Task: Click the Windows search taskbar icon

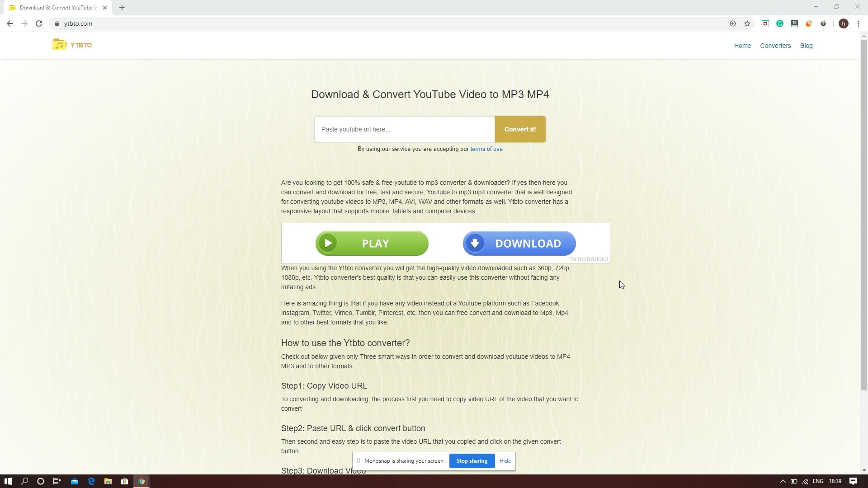Action: coord(24,481)
